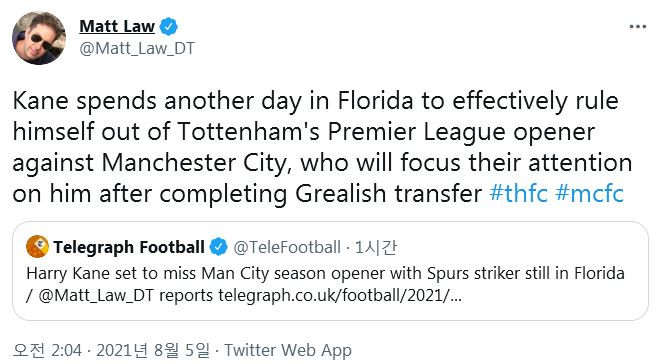Click the Matt Law display name

[117, 26]
